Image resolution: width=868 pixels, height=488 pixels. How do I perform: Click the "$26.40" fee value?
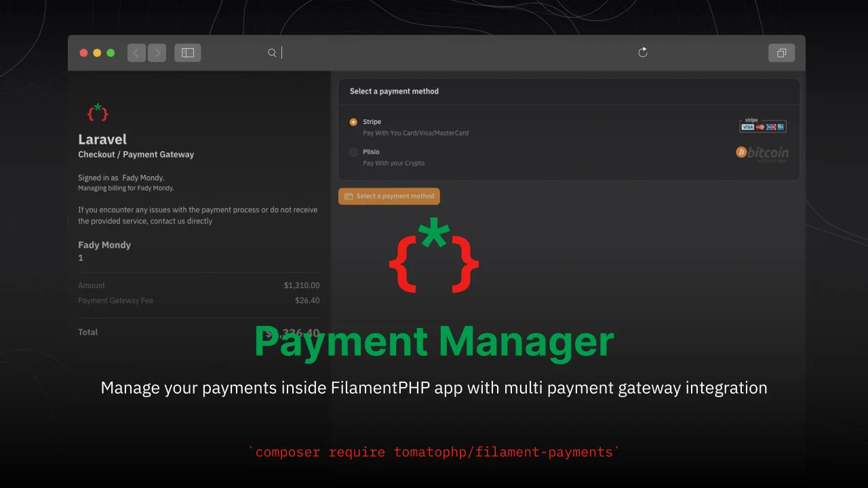coord(307,300)
